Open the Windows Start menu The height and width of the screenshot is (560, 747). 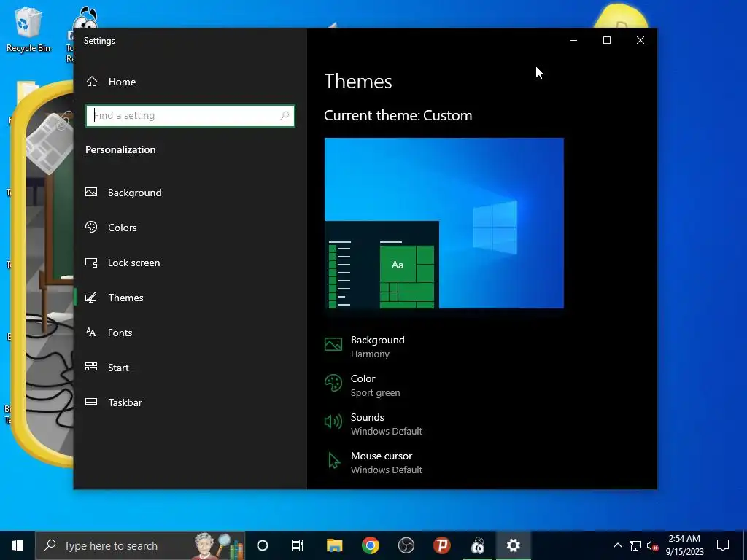click(18, 545)
